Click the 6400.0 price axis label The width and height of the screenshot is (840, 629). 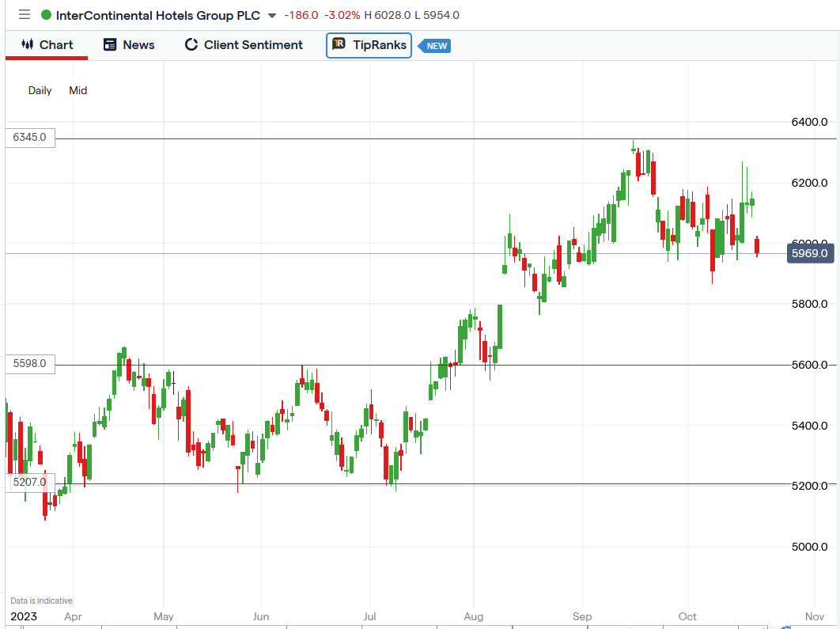point(809,122)
